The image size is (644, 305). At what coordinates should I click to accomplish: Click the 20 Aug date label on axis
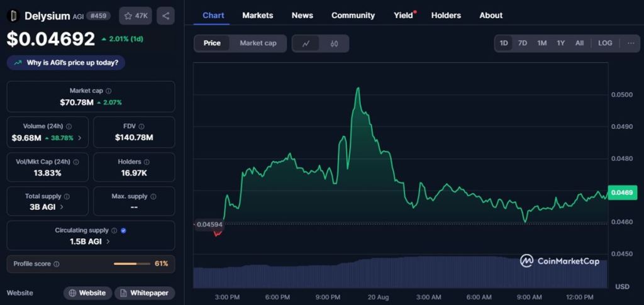[378, 297]
